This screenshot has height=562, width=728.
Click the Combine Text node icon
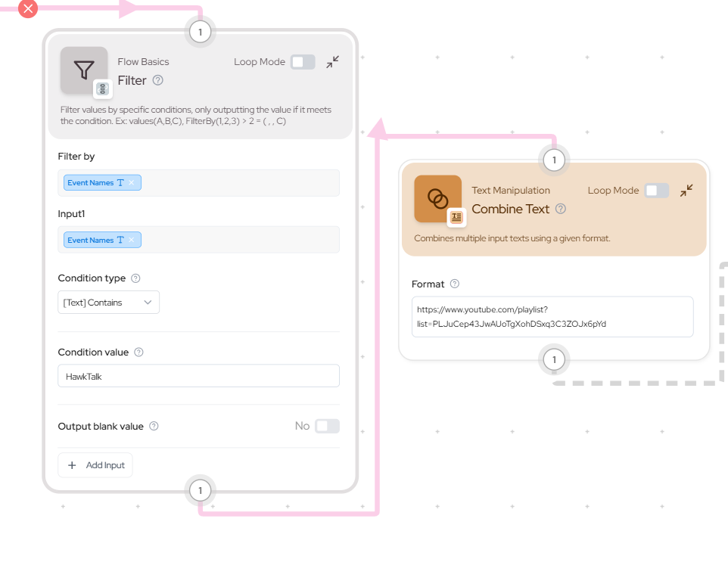pyautogui.click(x=438, y=199)
